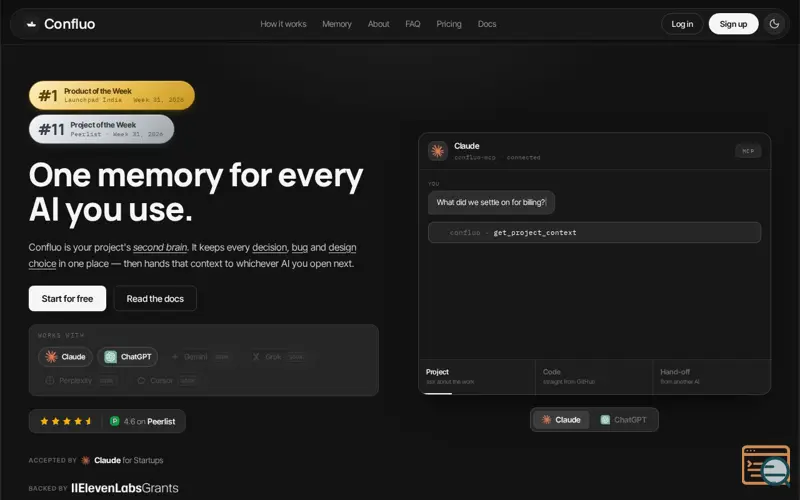Select the Claude chip under Works with
Image resolution: width=800 pixels, height=500 pixels.
tap(65, 357)
